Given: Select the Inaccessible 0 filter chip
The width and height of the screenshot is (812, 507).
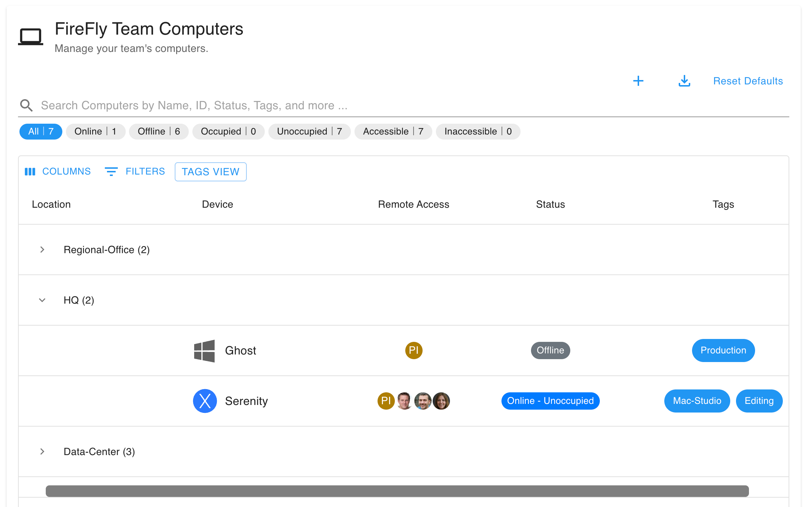Looking at the screenshot, I should (x=478, y=131).
